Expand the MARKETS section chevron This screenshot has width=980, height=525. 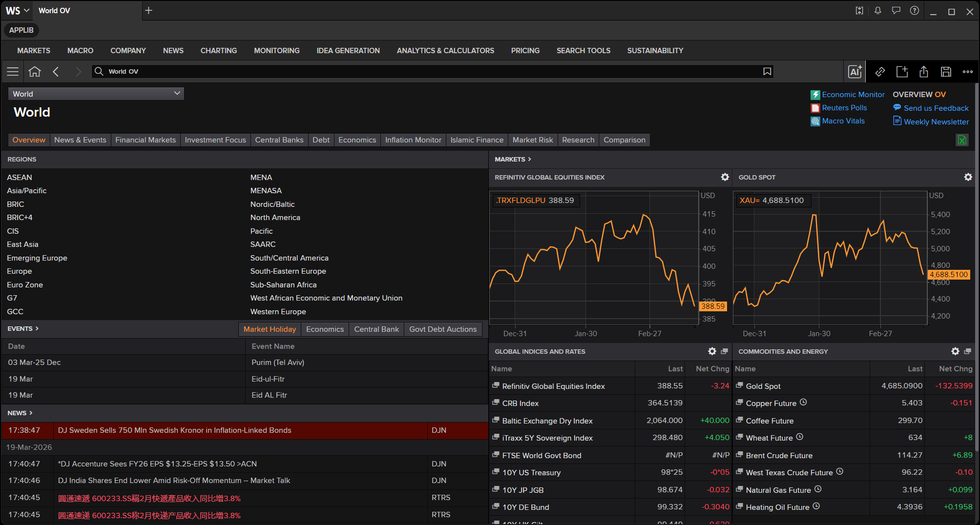tap(530, 159)
